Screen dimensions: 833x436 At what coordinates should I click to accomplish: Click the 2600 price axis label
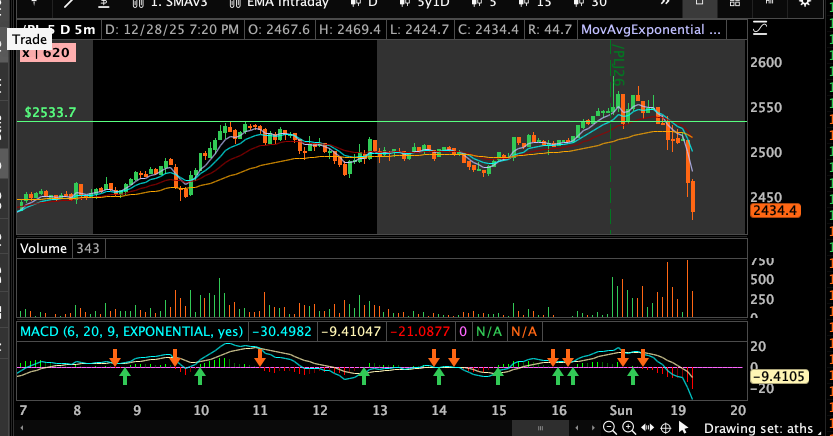click(766, 63)
